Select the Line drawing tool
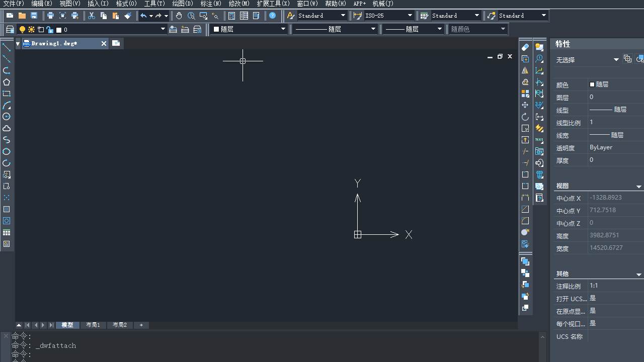 7,47
